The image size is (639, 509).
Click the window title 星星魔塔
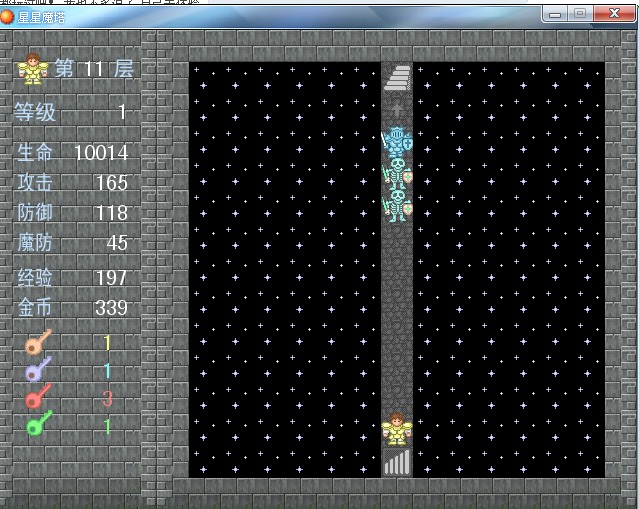pos(41,17)
